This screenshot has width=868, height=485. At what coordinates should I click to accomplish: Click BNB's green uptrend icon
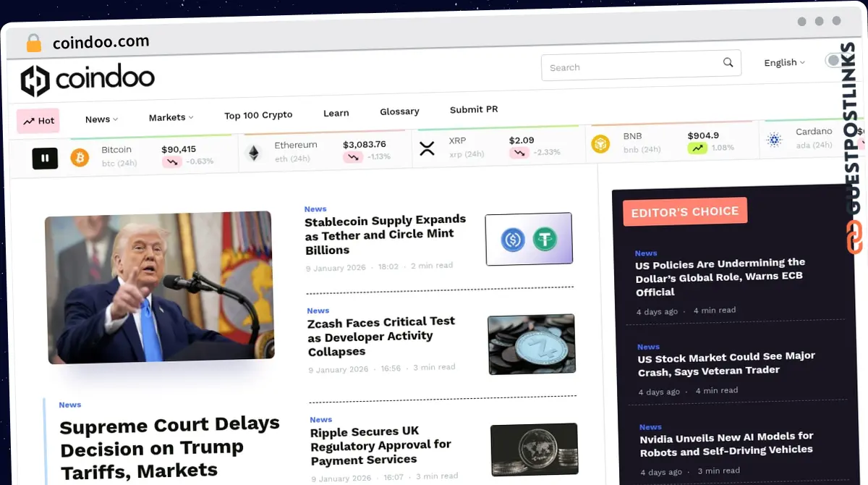point(697,148)
